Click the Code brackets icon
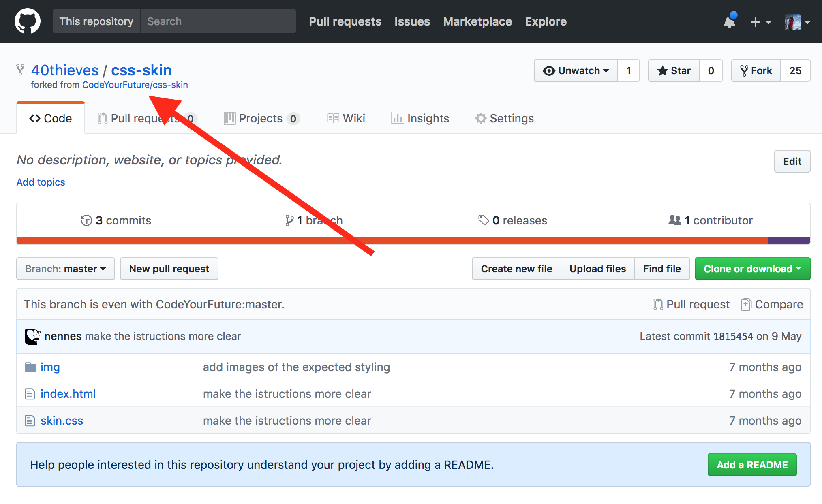The width and height of the screenshot is (822, 504). [x=35, y=118]
